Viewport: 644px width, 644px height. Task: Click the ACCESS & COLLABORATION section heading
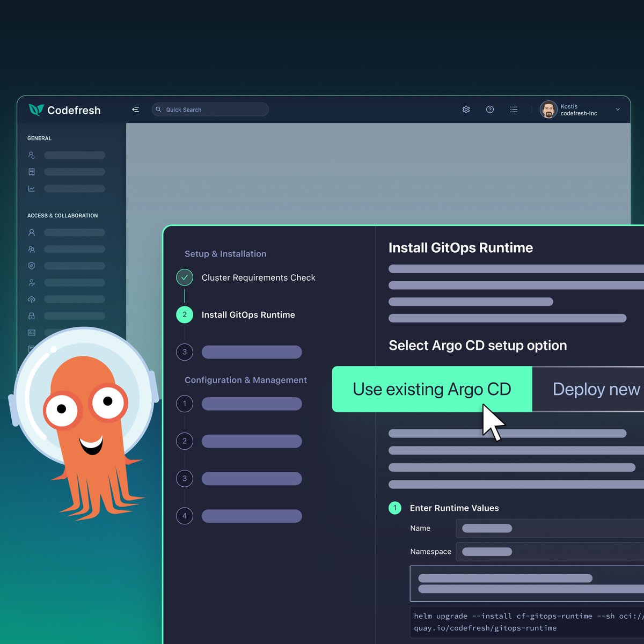coord(63,216)
